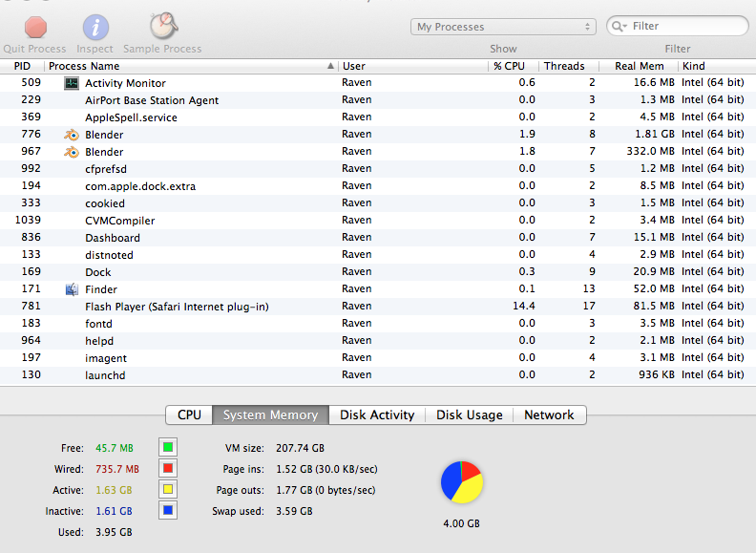Viewport: 756px width, 553px height.
Task: Select the cookied process row
Action: pos(378,203)
